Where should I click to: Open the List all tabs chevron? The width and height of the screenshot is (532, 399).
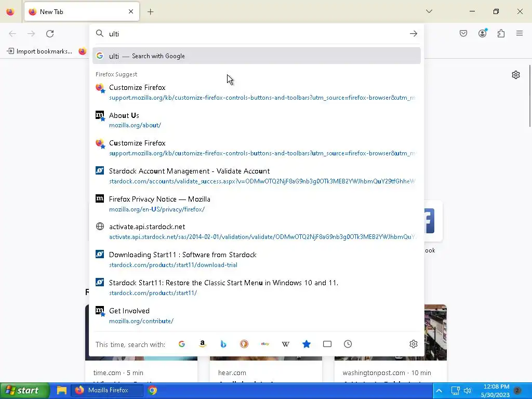coord(429,11)
